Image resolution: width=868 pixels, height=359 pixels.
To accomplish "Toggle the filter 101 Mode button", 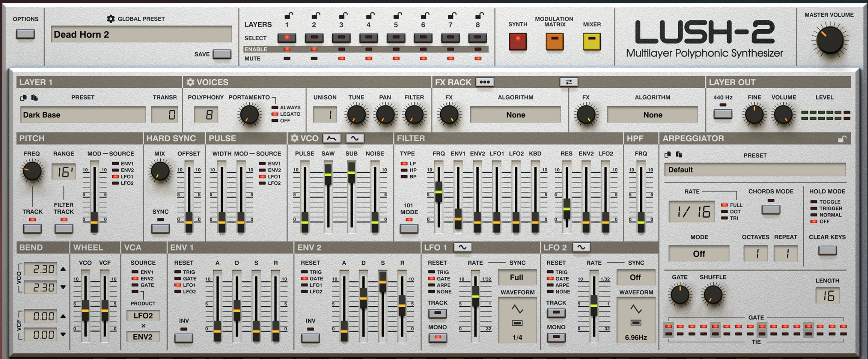I will (409, 229).
